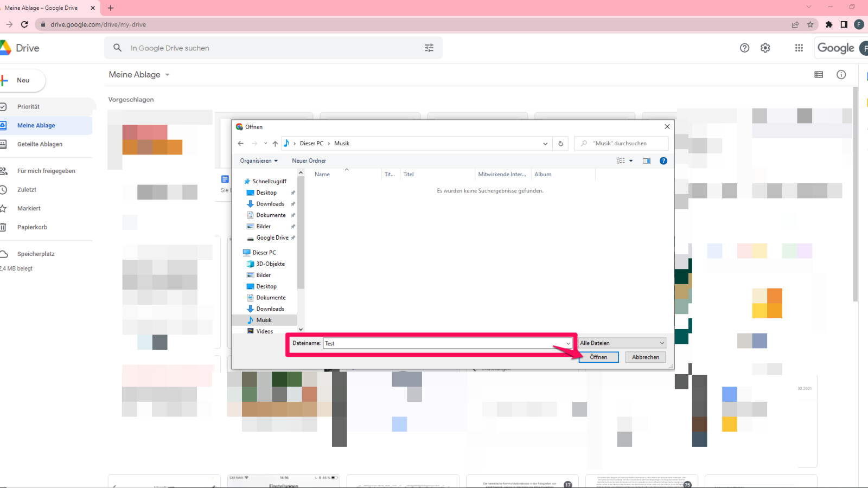Open Google Drive search filter options

[x=429, y=48]
